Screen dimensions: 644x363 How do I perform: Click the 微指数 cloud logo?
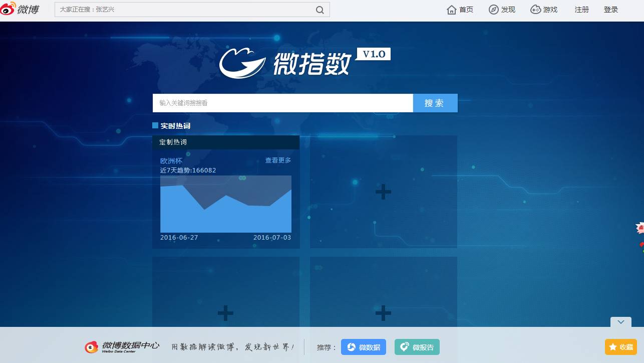[x=242, y=63]
